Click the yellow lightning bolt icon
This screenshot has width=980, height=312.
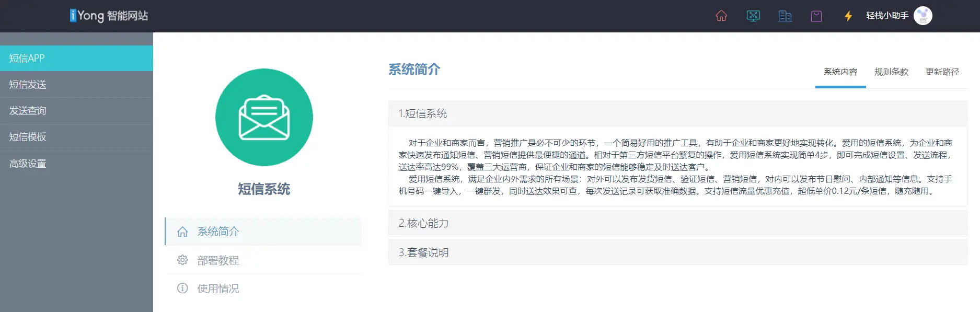(x=848, y=16)
